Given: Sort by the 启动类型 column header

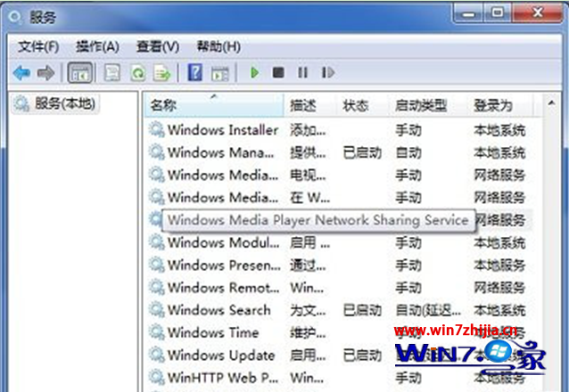Looking at the screenshot, I should point(428,105).
